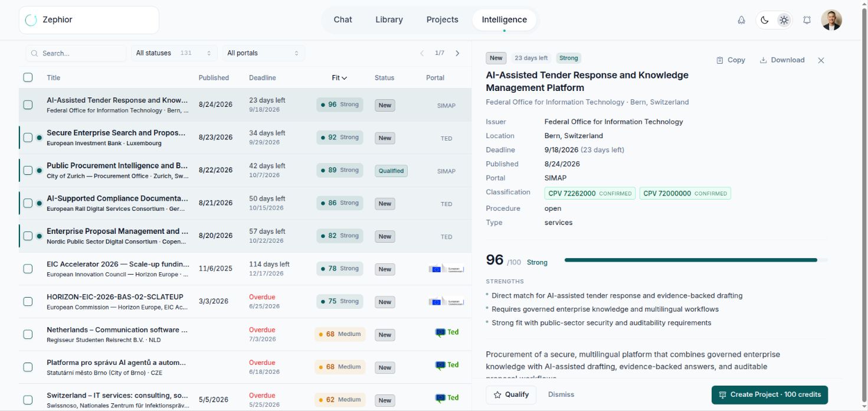The image size is (868, 411).
Task: Sort by Title column header
Action: pos(54,78)
